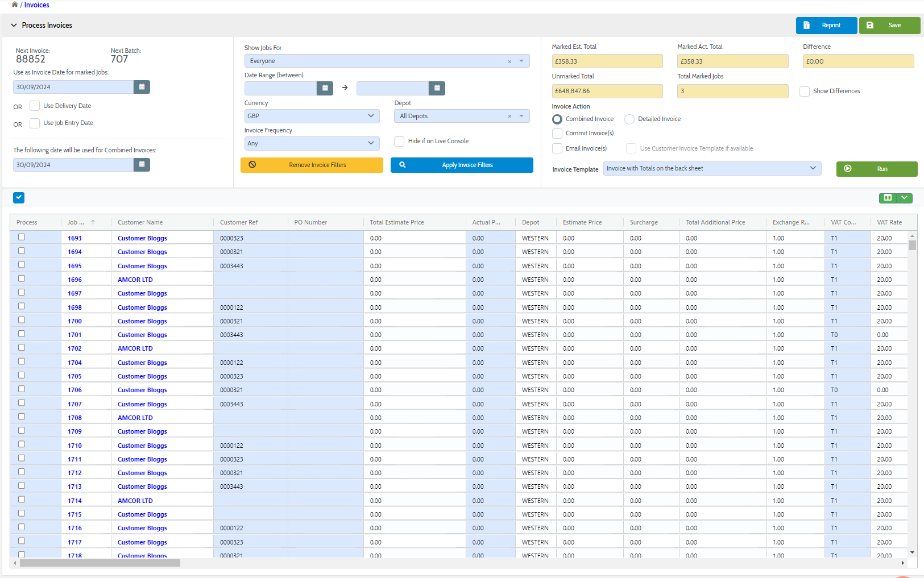This screenshot has height=578, width=924.
Task: Click Apply Invoice Filters button
Action: 462,165
